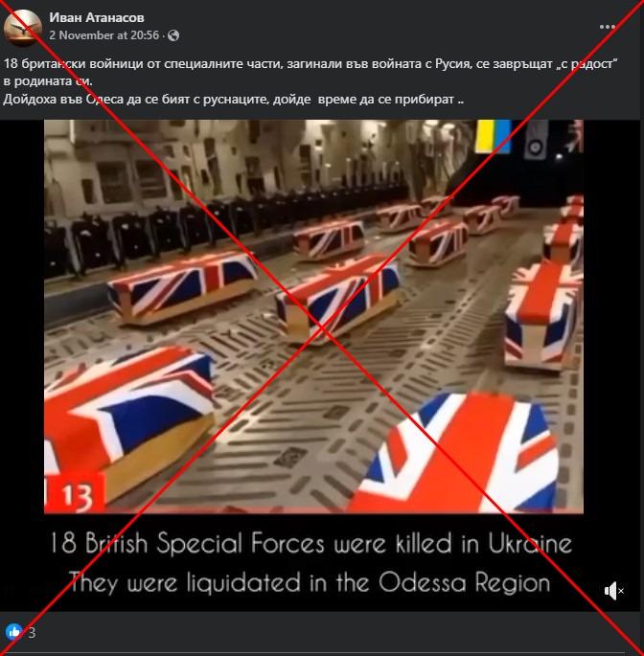Open the three-dot post options menu
Image resolution: width=644 pixels, height=656 pixels.
[608, 27]
